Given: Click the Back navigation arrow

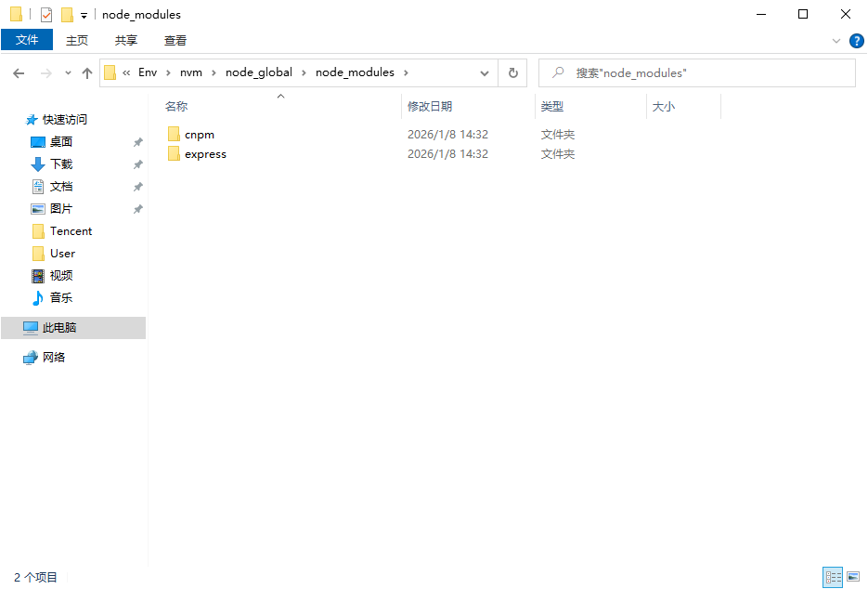Looking at the screenshot, I should pos(19,72).
